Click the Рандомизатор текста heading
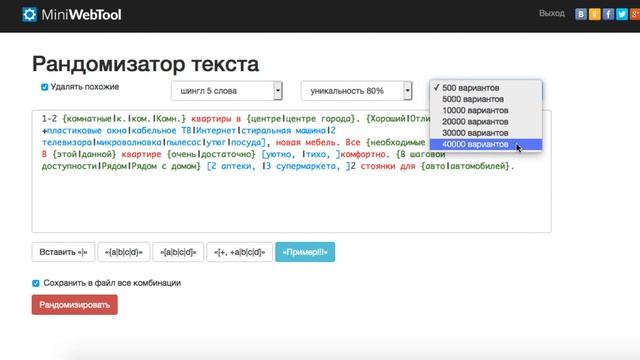Image resolution: width=640 pixels, height=360 pixels. [145, 64]
